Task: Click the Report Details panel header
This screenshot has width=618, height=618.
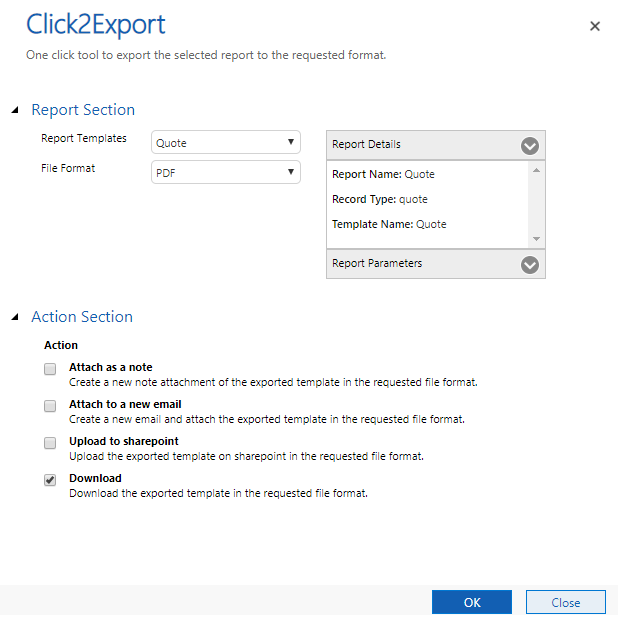Action: 436,145
